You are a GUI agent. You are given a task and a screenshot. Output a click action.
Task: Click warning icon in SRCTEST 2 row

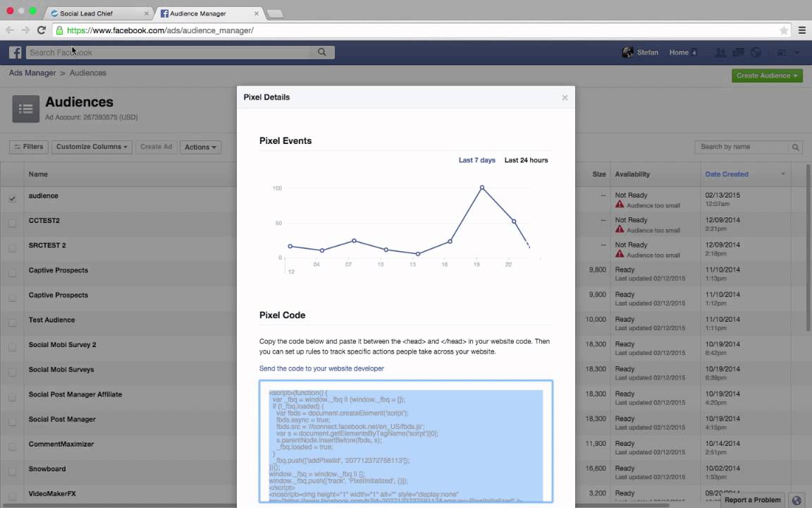click(620, 254)
